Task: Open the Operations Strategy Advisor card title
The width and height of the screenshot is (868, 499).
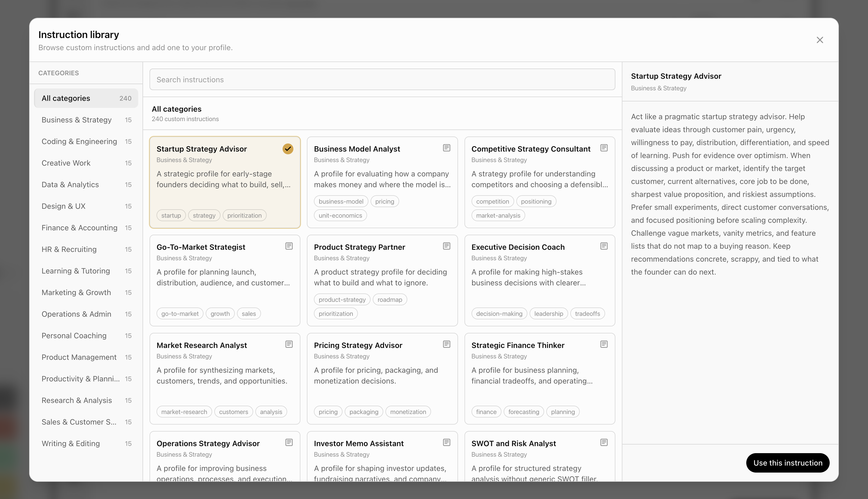Action: coord(208,443)
